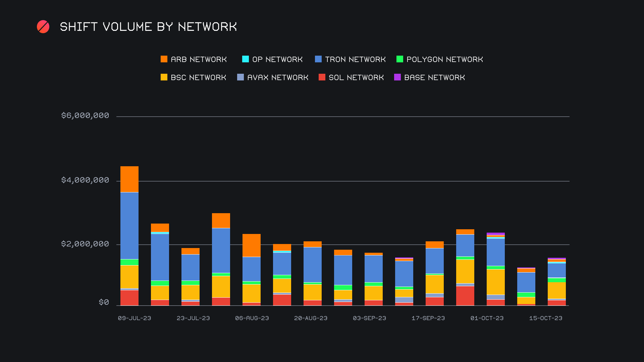644x362 pixels.
Task: Click the ARB Network orange legend swatch
Action: (x=164, y=59)
